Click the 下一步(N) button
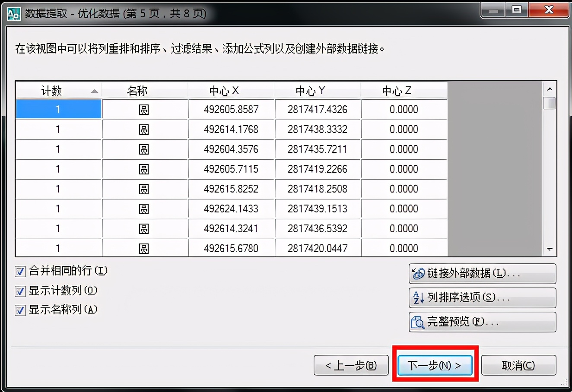Screen dimensions: 572x392 tap(435, 365)
